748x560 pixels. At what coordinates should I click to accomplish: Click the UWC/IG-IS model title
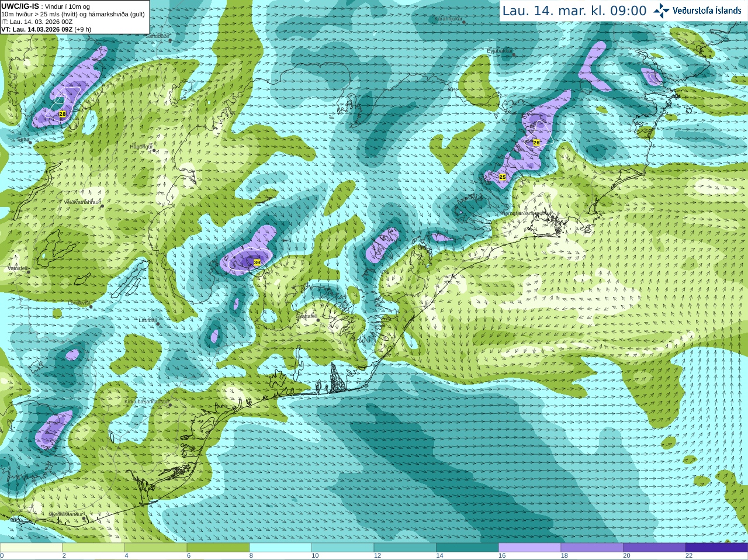click(x=20, y=6)
